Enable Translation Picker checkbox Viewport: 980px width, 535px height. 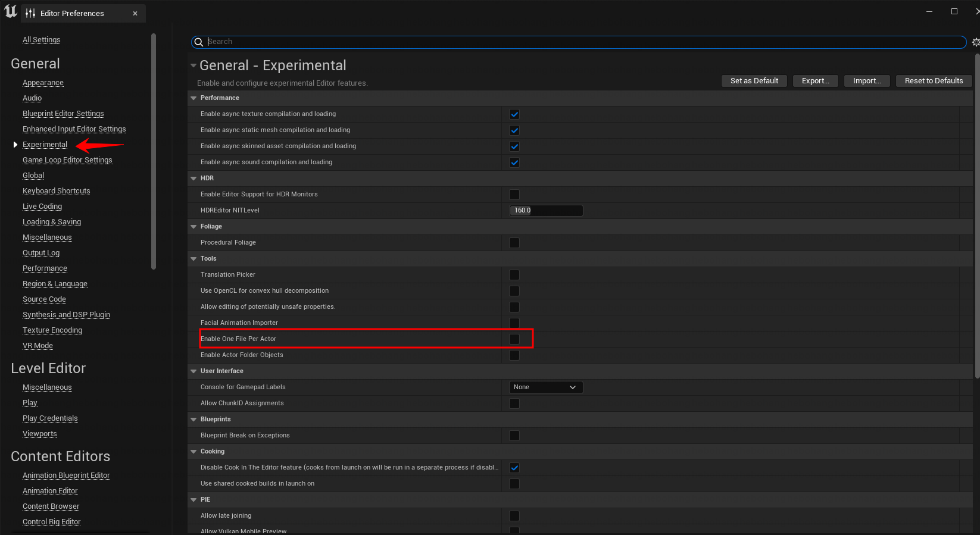point(514,275)
